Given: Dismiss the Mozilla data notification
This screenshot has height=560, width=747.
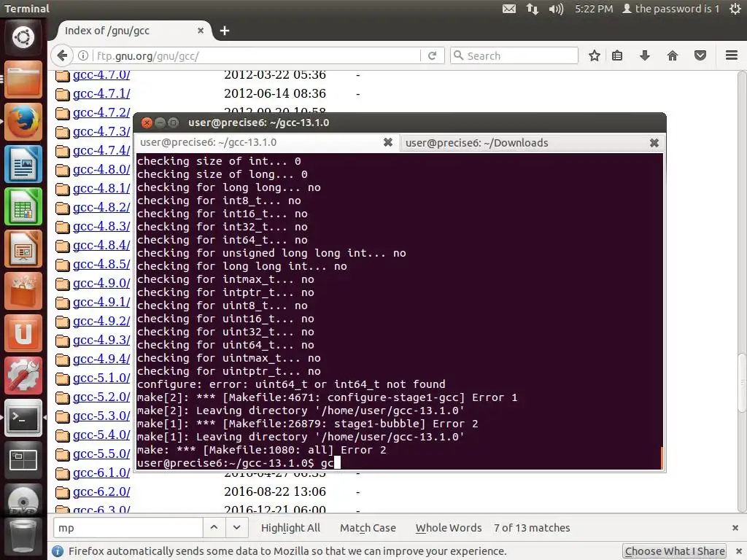Looking at the screenshot, I should click(738, 551).
